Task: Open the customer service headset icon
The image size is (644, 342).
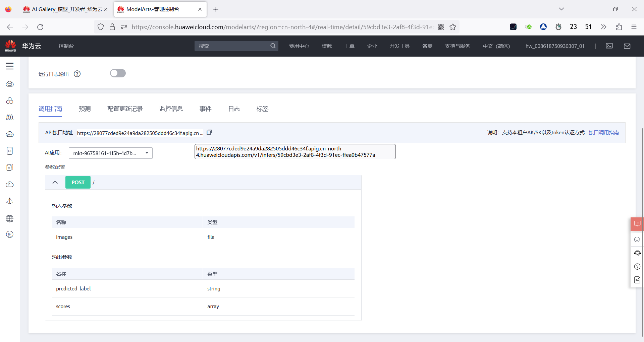Action: tap(637, 253)
